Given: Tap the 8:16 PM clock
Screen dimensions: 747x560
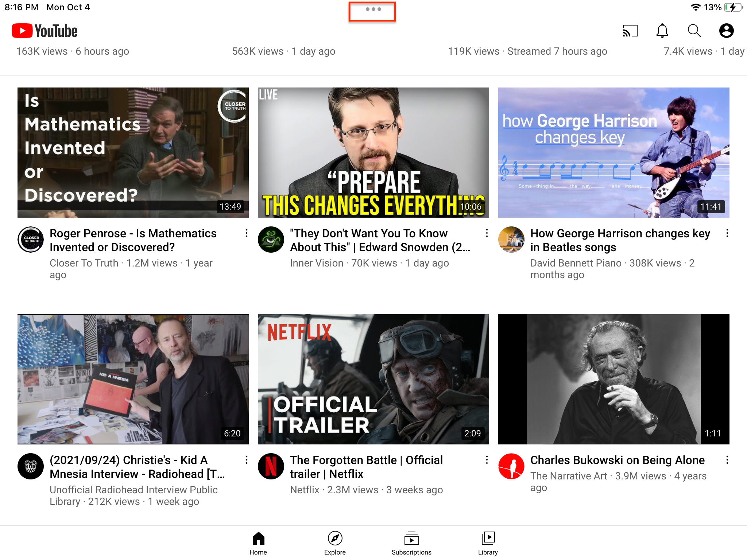Looking at the screenshot, I should (22, 7).
